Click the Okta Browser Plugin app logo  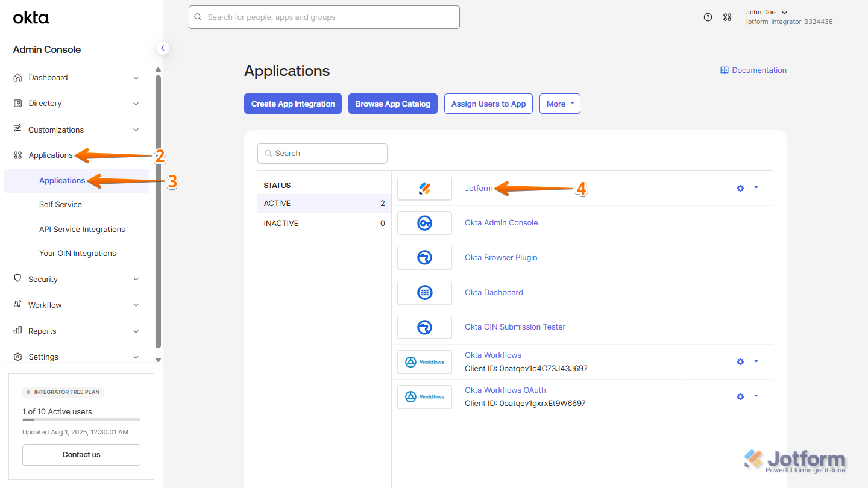(x=424, y=258)
